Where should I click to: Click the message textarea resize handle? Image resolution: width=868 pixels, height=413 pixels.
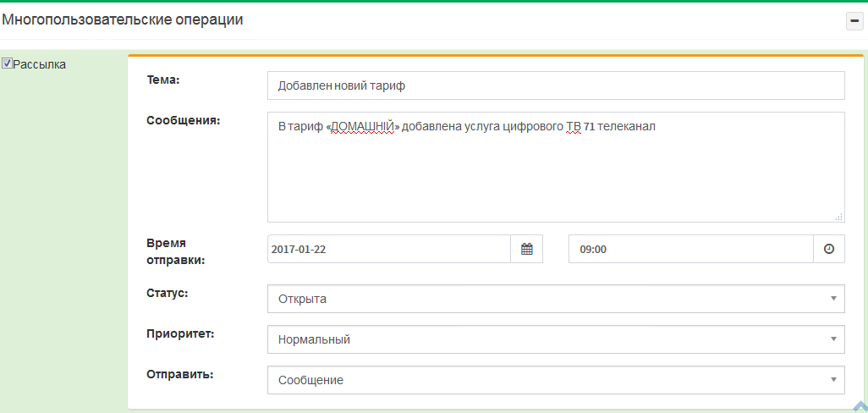[838, 217]
